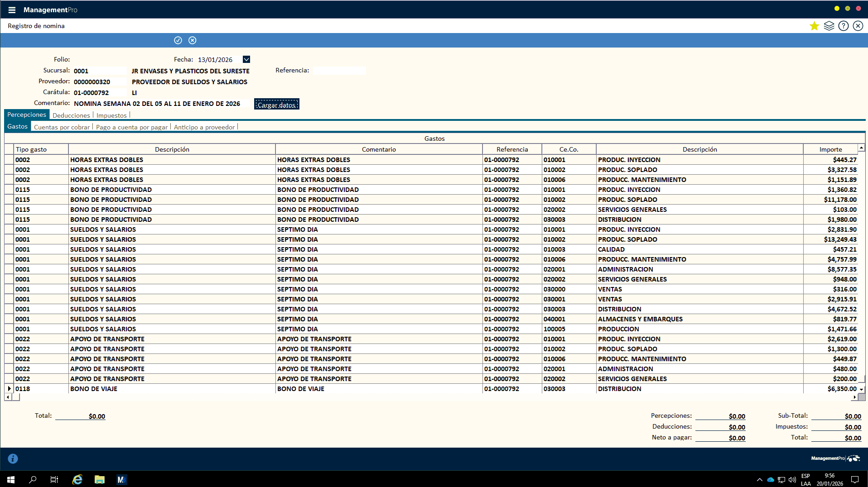The width and height of the screenshot is (868, 487).
Task: Click the circled X close form icon
Action: [x=858, y=26]
